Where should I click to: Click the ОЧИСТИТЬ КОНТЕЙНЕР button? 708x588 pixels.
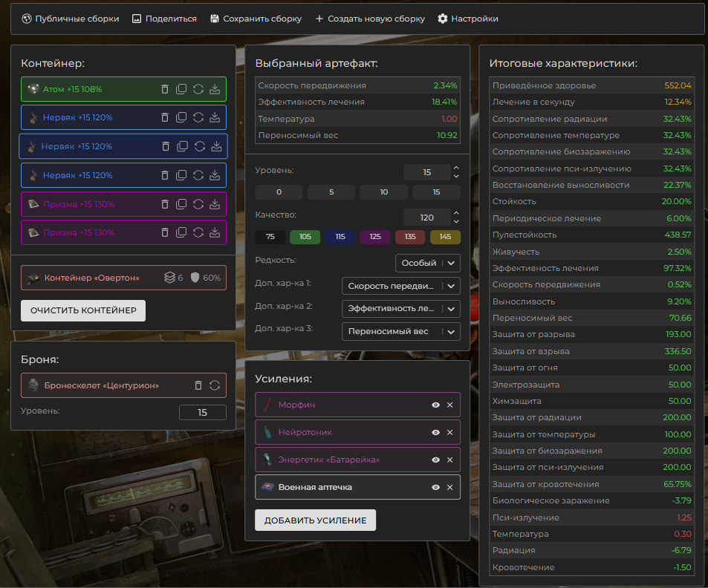[83, 310]
